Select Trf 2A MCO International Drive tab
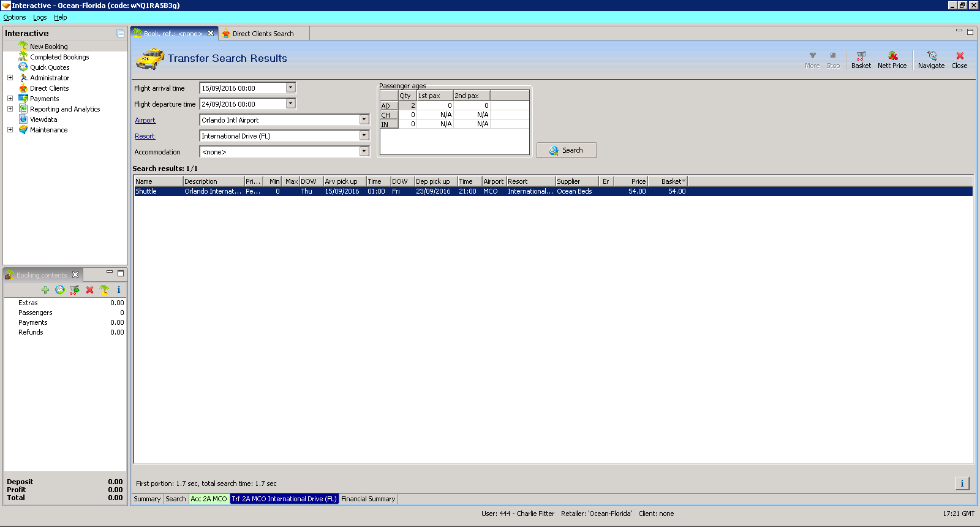980x527 pixels. pyautogui.click(x=284, y=499)
